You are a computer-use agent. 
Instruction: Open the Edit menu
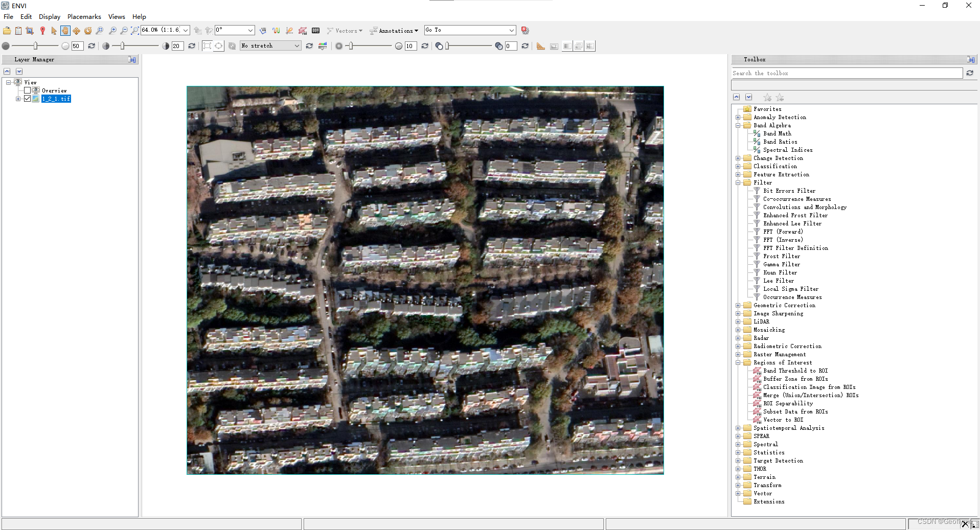coord(26,17)
